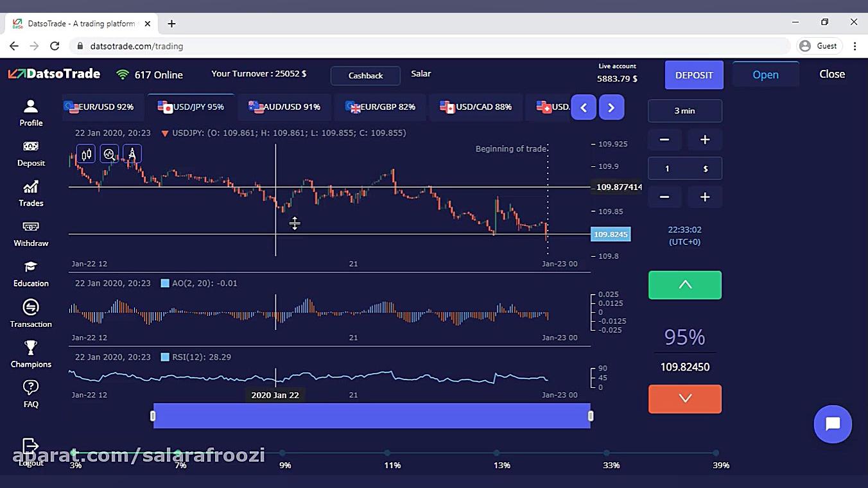This screenshot has width=868, height=488.
Task: Click the 617 Online indicator
Action: coord(150,75)
